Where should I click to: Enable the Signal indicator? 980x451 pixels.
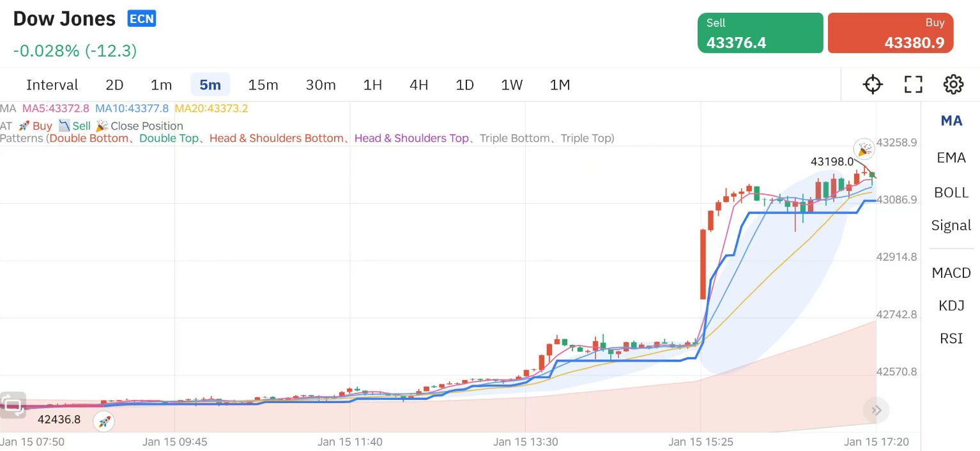pos(951,225)
